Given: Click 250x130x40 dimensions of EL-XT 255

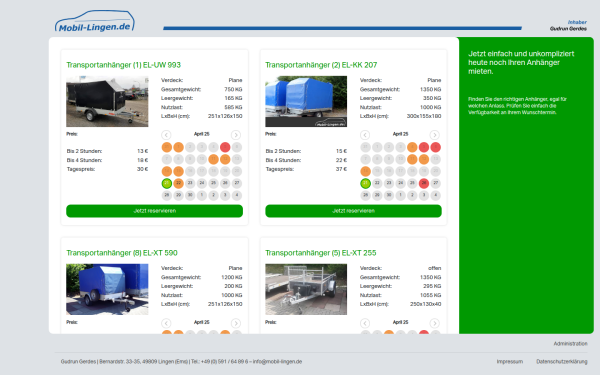Looking at the screenshot, I should (x=425, y=304).
